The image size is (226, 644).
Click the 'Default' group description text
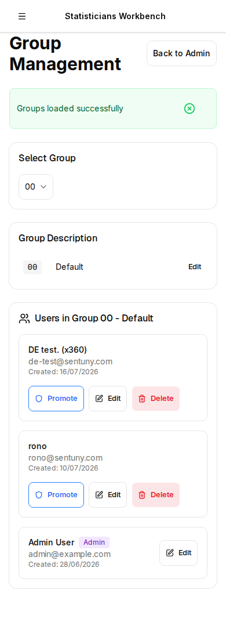[x=70, y=267]
